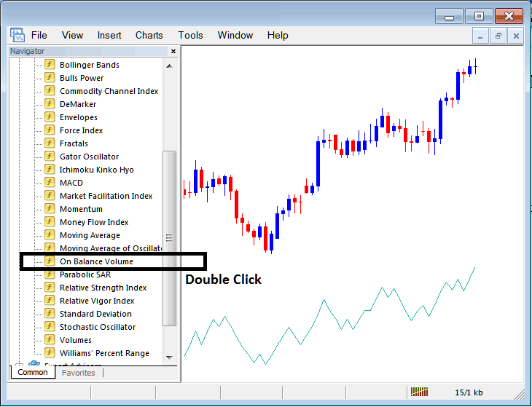Minimize the inner chart window
The image size is (532, 407).
tap(480, 36)
